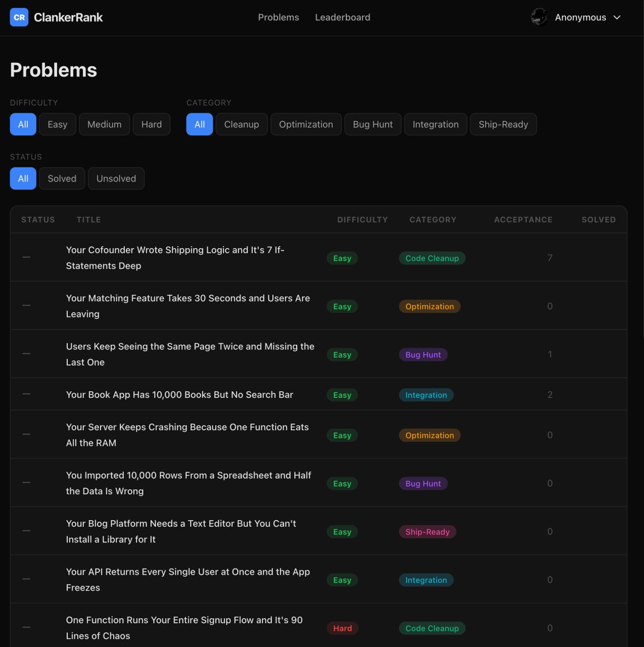This screenshot has width=644, height=647.
Task: Click Easy badge in Cofounder Shipping Logic row
Action: coord(342,258)
